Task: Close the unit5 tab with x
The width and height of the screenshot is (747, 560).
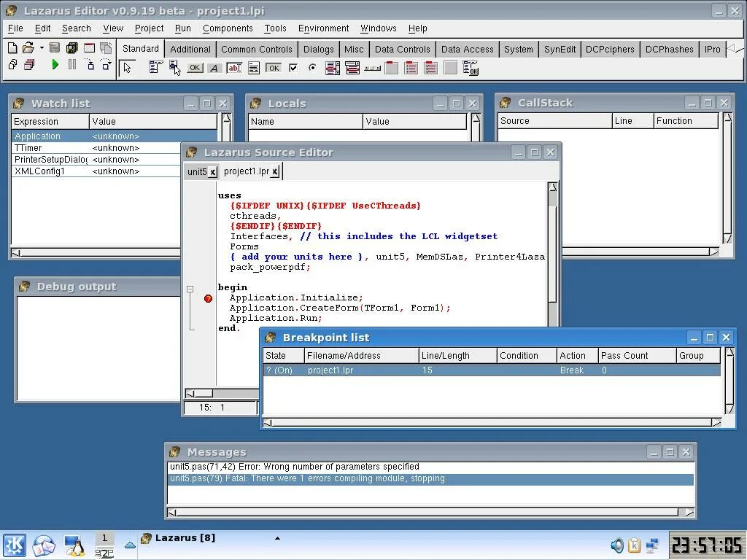Action: (212, 172)
